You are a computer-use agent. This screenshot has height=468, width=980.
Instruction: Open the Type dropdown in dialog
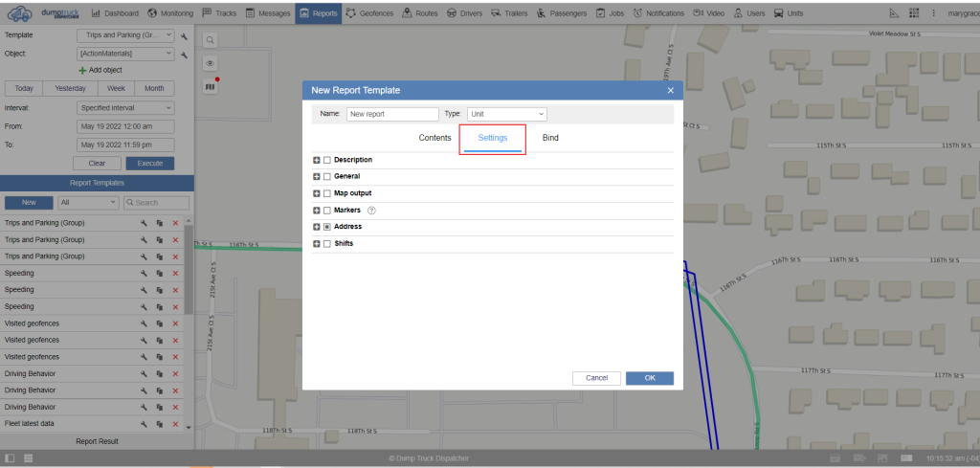click(506, 113)
